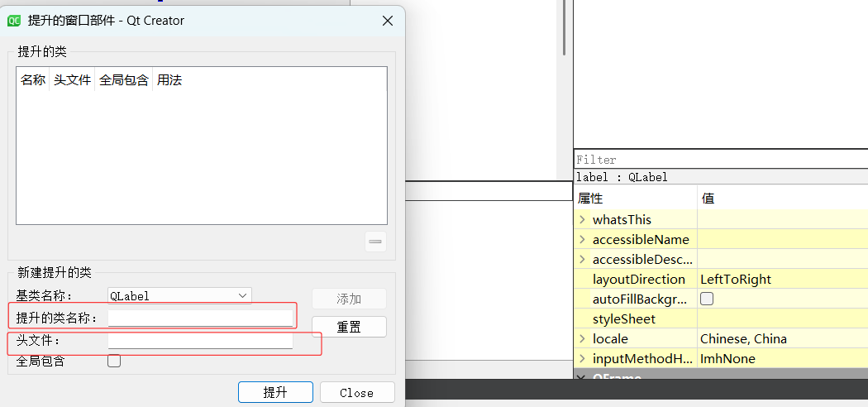
Task: Click the Qt Creator logo in title bar
Action: pyautogui.click(x=14, y=21)
